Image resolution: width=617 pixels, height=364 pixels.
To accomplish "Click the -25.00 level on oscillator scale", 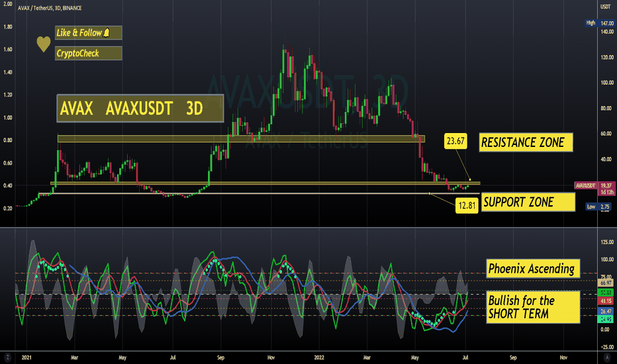I will (607, 347).
